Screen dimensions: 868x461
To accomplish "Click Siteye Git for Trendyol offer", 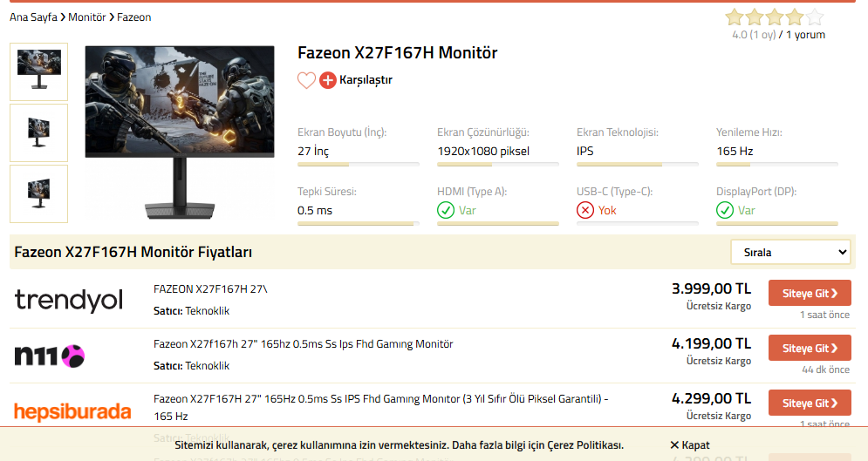I will pos(810,294).
